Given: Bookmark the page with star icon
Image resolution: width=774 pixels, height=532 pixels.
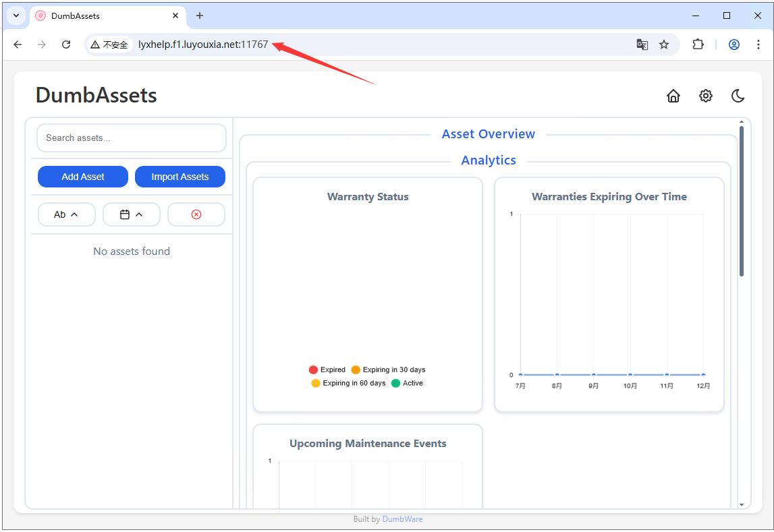Looking at the screenshot, I should (664, 45).
